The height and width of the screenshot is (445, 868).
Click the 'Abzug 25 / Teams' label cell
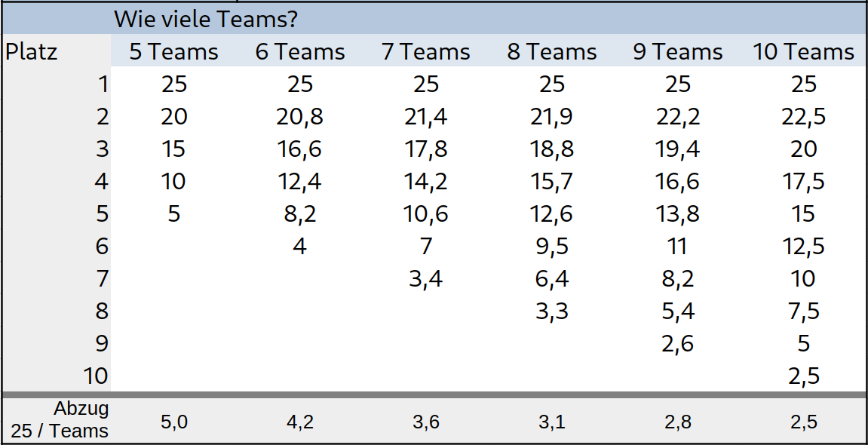[57, 420]
